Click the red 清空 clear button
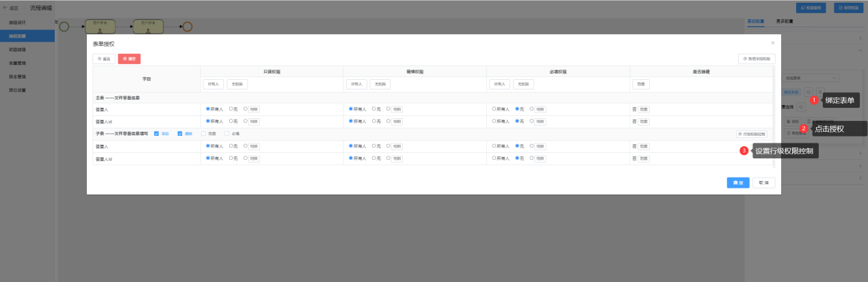 (x=129, y=59)
